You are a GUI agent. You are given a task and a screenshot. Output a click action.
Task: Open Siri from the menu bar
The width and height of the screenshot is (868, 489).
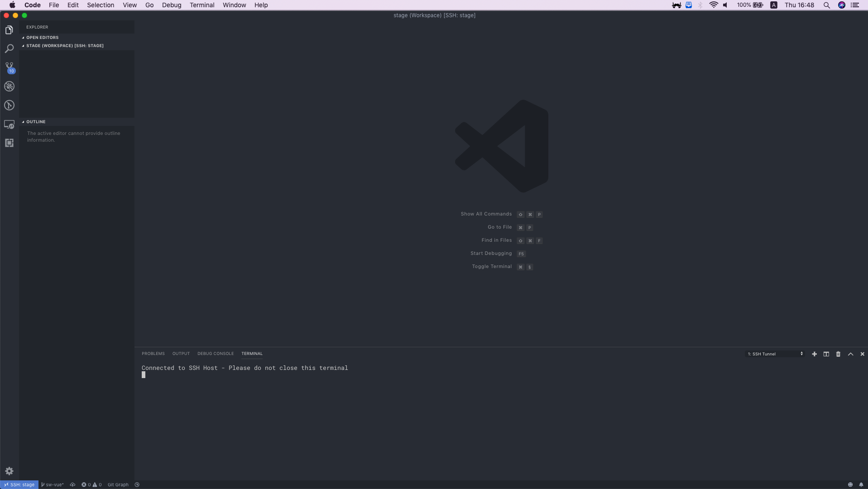point(842,5)
